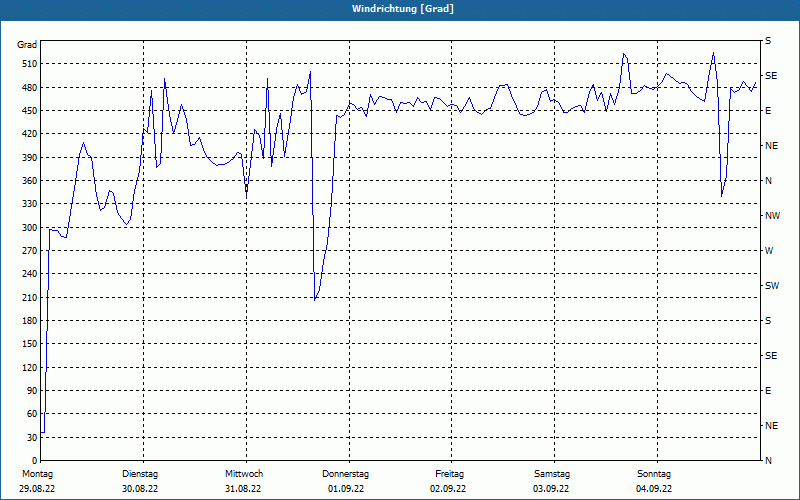This screenshot has width=800, height=500.
Task: Click the y-axis value 90
Action: [x=32, y=391]
